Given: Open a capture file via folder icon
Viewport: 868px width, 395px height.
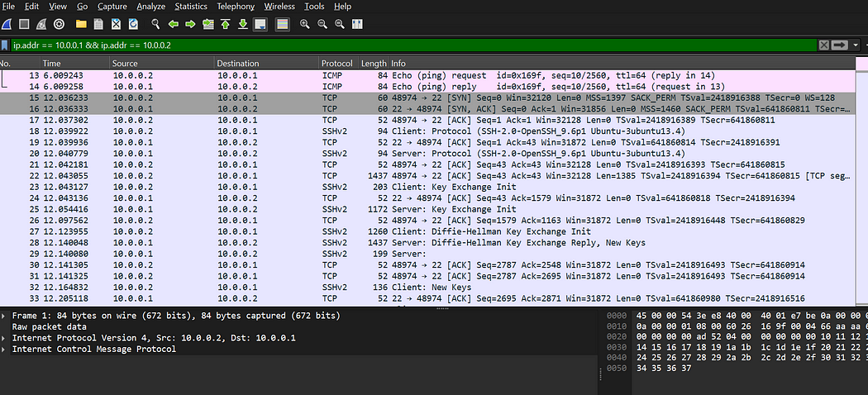Looking at the screenshot, I should [81, 24].
